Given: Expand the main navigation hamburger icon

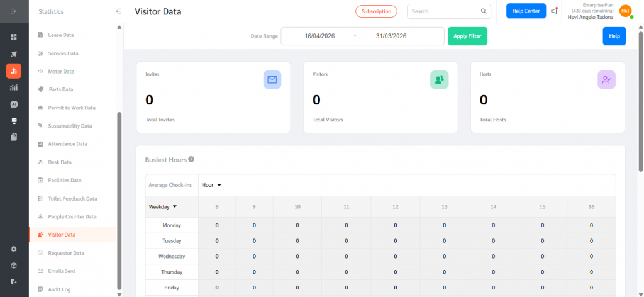Looking at the screenshot, I should point(13,11).
